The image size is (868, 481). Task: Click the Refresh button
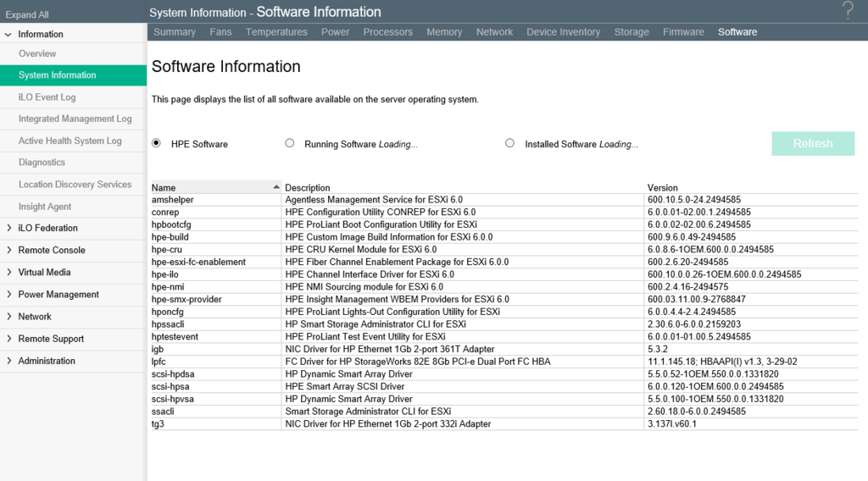pos(813,144)
